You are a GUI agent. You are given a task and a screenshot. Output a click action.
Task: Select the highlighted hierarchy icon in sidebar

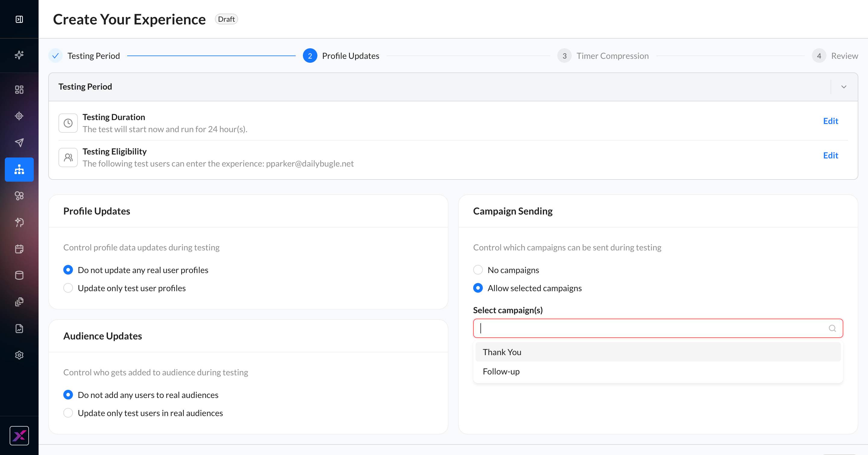point(19,169)
